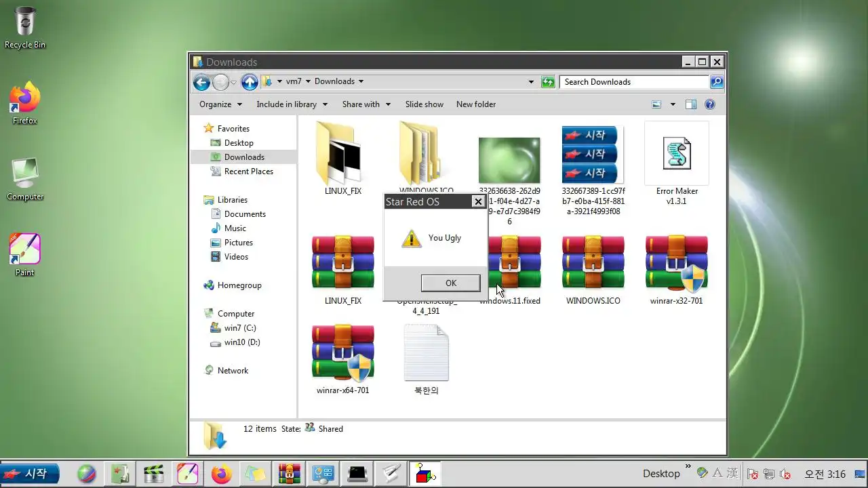Open the Videos library
This screenshot has width=868, height=488.
click(236, 257)
